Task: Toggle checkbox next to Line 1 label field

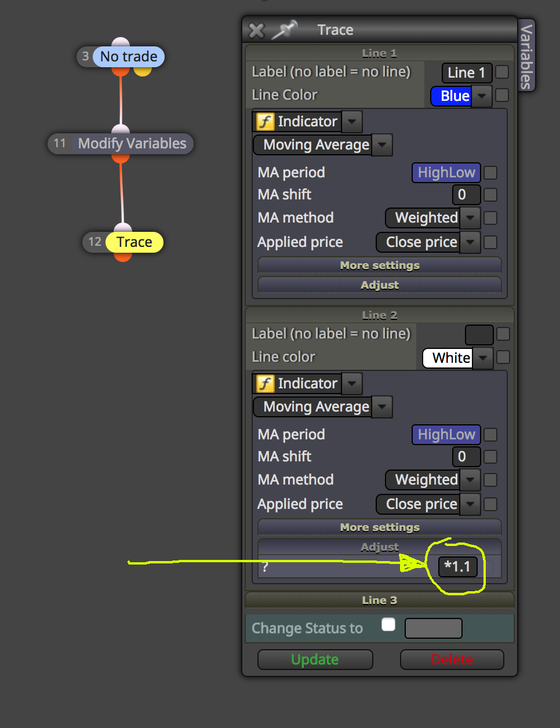Action: [x=502, y=72]
